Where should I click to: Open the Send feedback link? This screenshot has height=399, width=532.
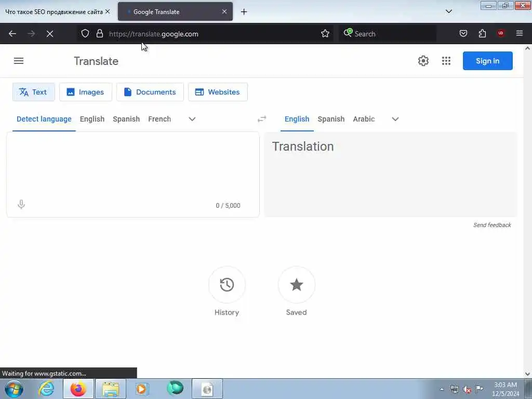pyautogui.click(x=492, y=225)
